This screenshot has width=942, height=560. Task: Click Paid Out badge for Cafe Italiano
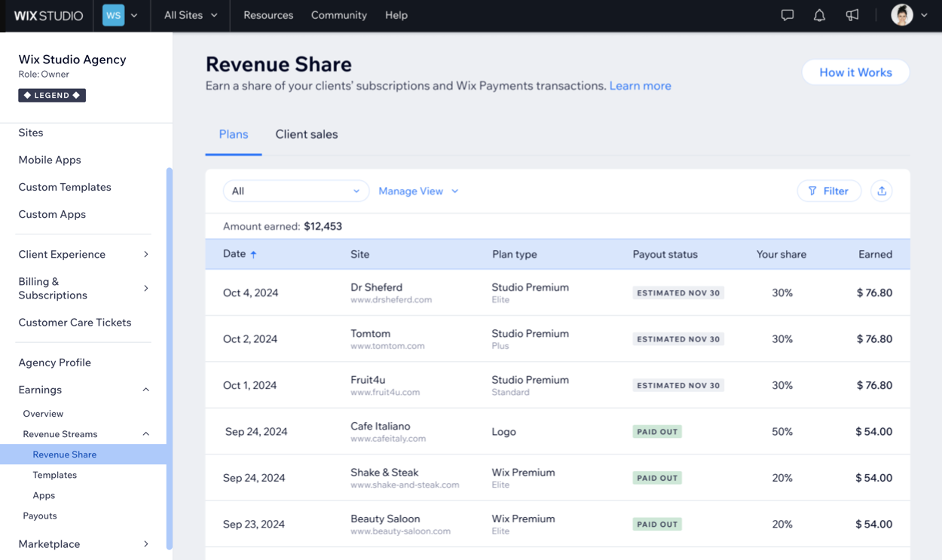pos(657,432)
